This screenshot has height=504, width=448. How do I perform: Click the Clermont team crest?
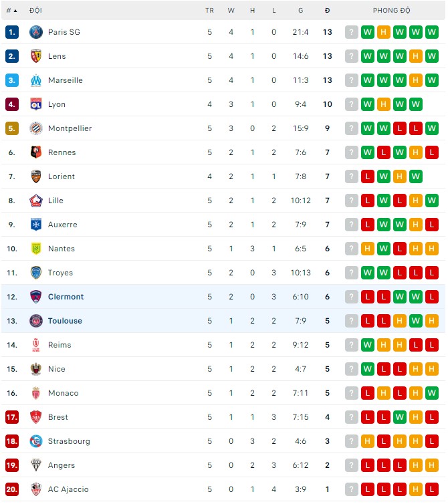(36, 297)
